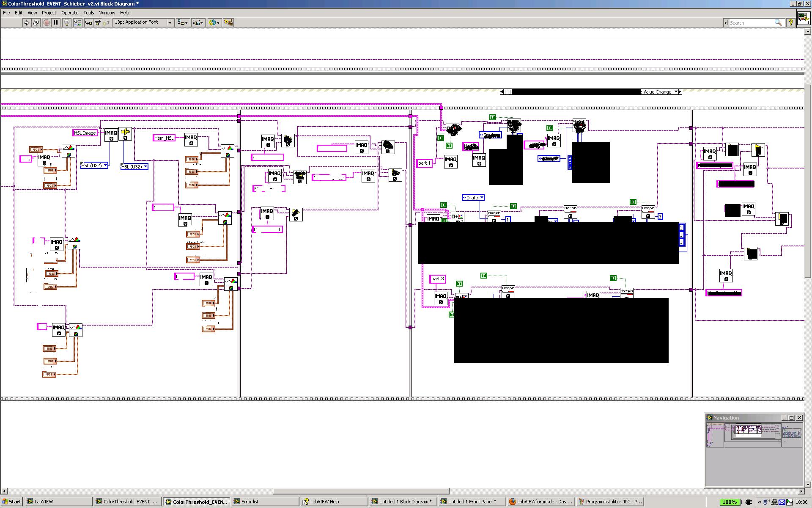Click the Context Help question mark button
The image size is (812, 508).
[x=790, y=23]
